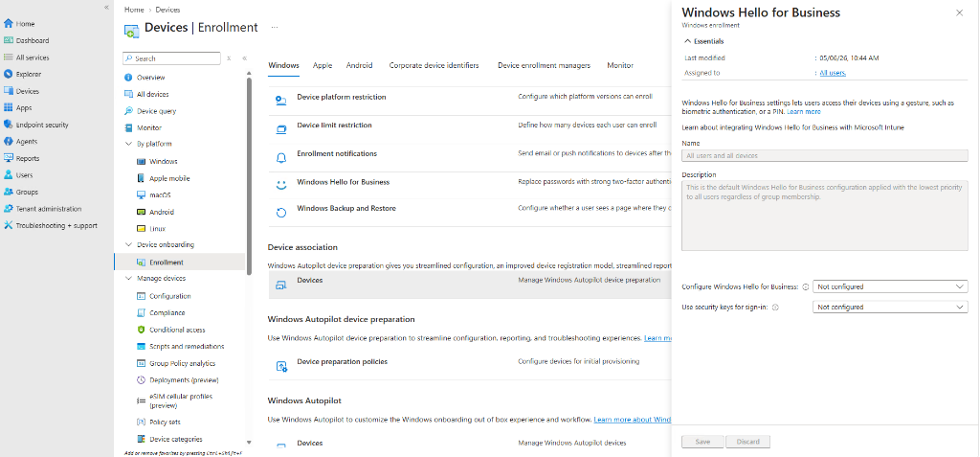
Task: Click the Endpoint security shield icon
Action: (8, 125)
